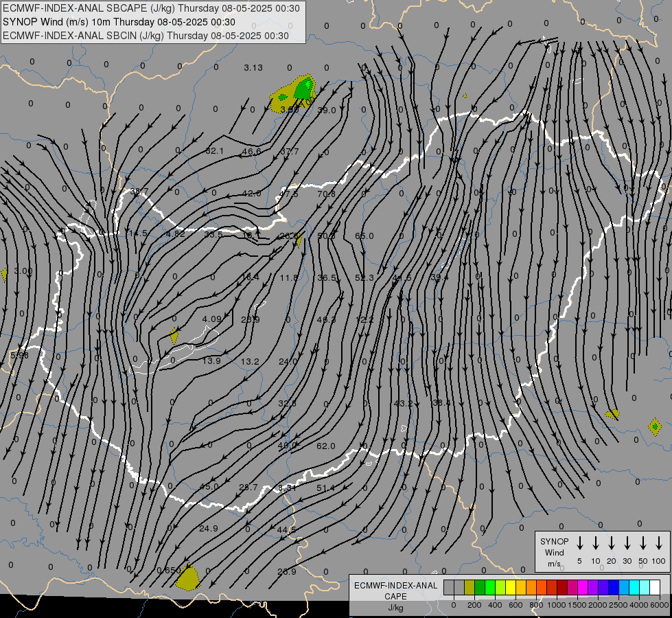Click the 47.5 value on the map
Screen dimensions: 672x618
click(288, 194)
